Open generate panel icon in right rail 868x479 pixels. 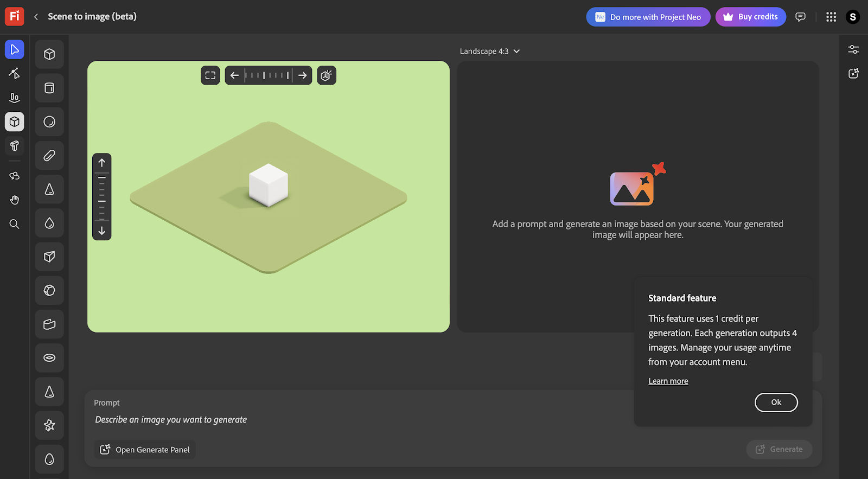coord(853,73)
